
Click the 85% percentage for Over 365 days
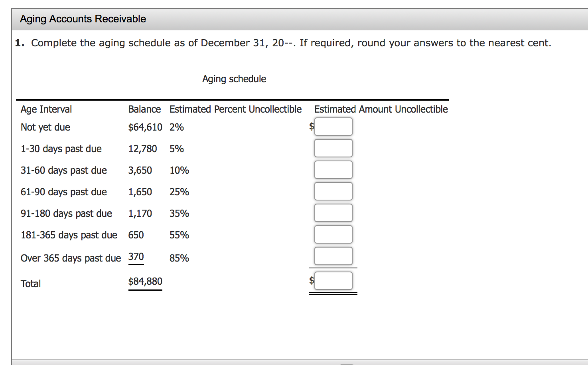coord(179,258)
